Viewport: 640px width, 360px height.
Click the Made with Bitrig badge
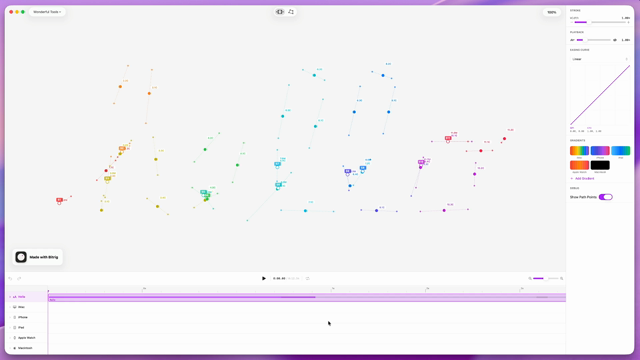[38, 257]
